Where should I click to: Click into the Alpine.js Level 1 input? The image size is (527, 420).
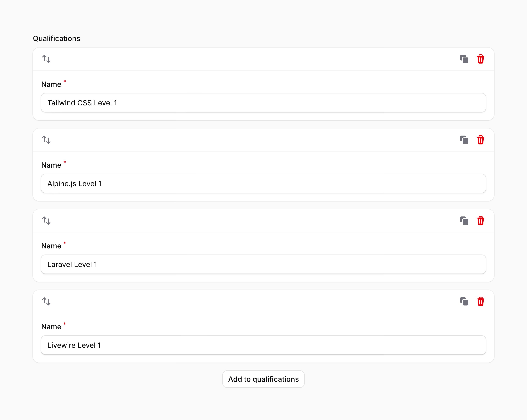(x=263, y=184)
